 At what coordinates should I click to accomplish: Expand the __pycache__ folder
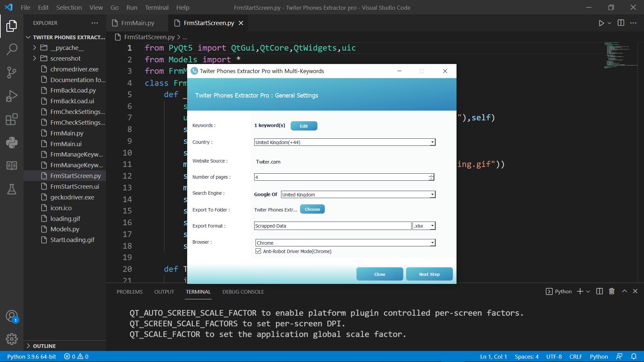(34, 48)
